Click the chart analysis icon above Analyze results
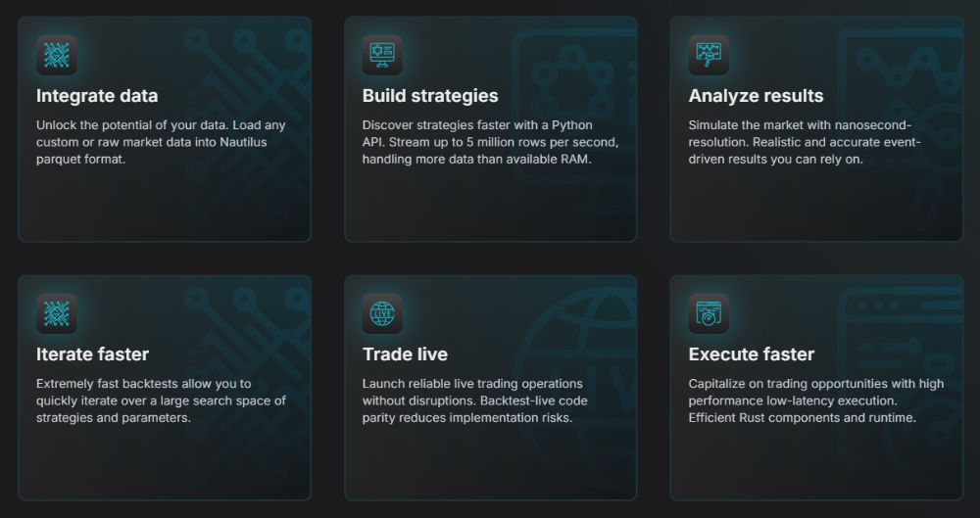 pos(709,55)
